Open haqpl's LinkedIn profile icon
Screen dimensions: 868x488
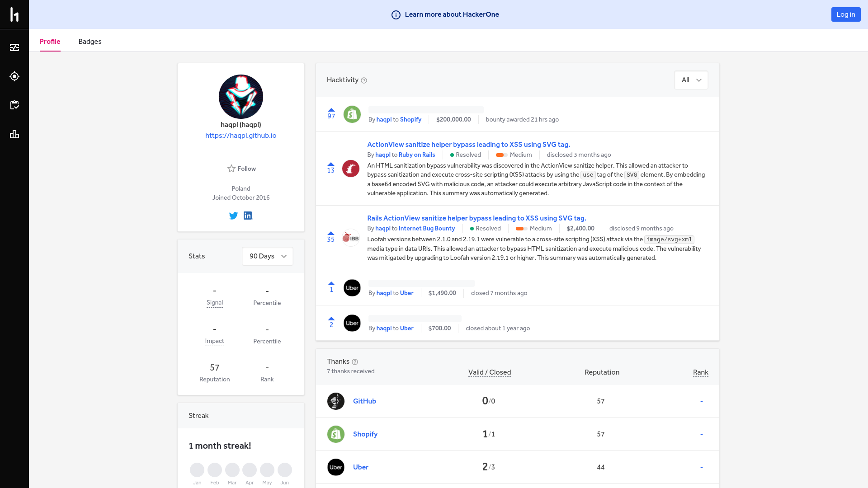[248, 216]
